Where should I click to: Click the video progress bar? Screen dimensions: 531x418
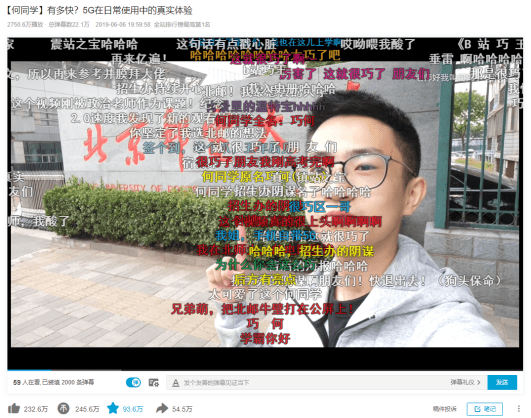click(x=265, y=370)
